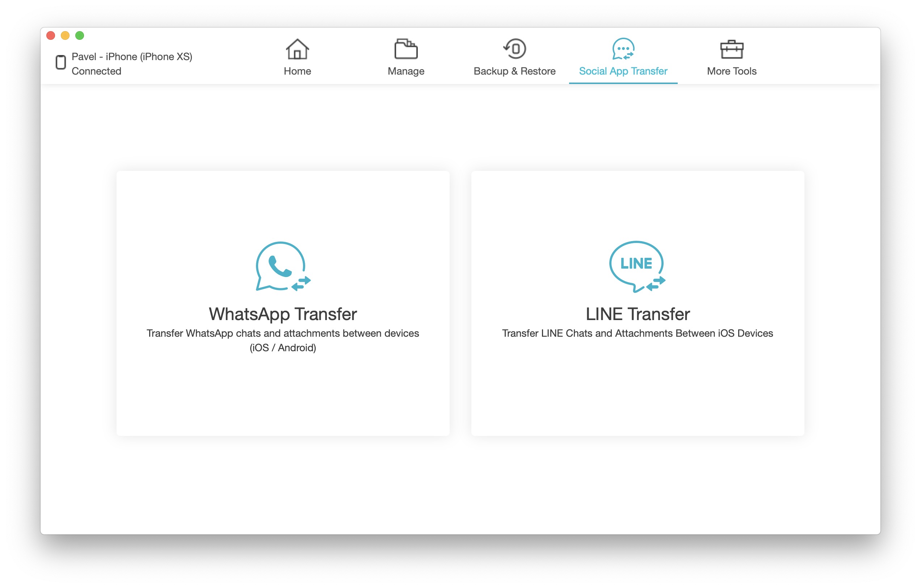Click the Backup & Restore clock icon
The width and height of the screenshot is (921, 588).
click(514, 49)
